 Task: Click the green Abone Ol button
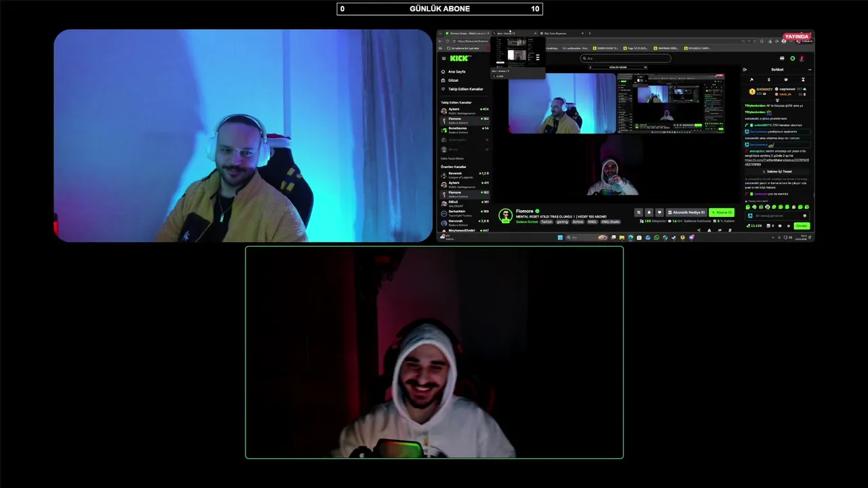[x=722, y=212]
